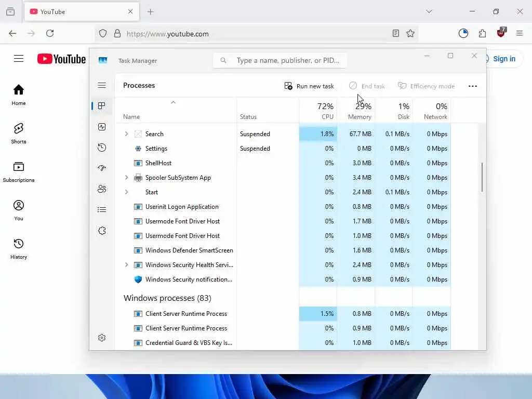Sort processes by Disk column

click(394, 111)
